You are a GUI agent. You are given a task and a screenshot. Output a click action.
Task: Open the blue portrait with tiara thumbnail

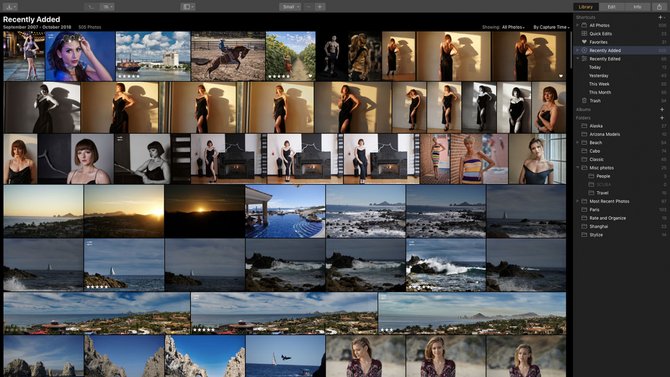pyautogui.click(x=80, y=56)
